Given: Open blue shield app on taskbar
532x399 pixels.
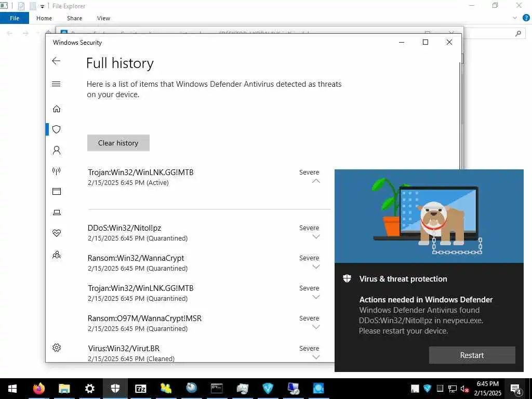Looking at the screenshot, I should tap(268, 389).
